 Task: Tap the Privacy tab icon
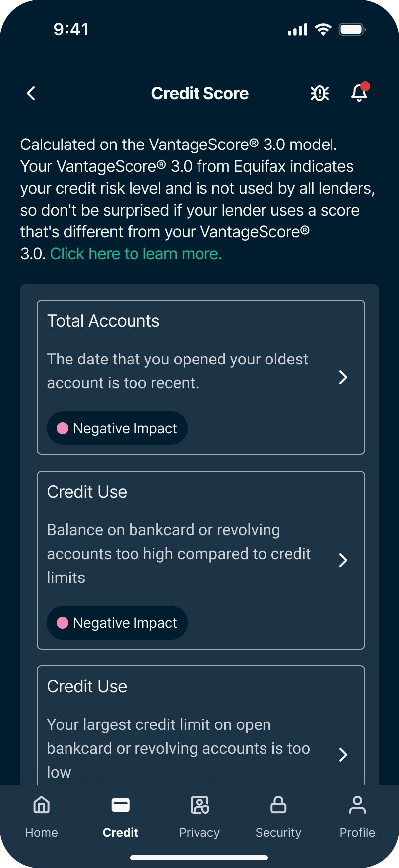(x=199, y=805)
